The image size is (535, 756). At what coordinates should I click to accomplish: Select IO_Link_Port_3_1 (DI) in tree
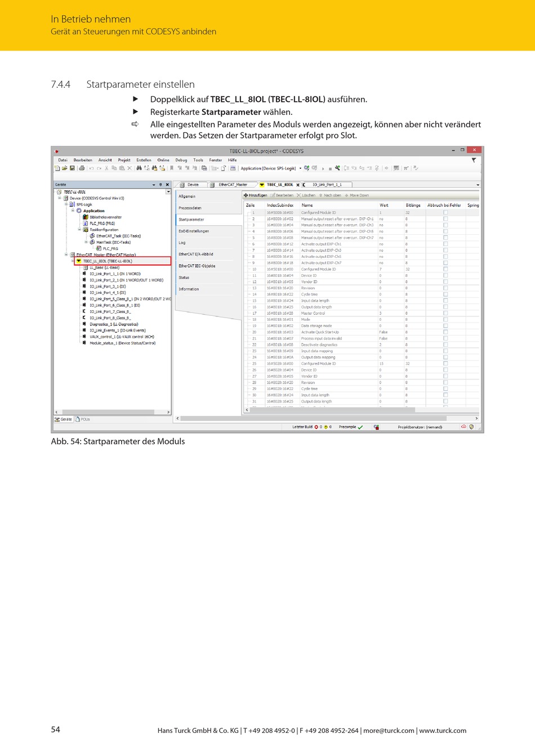(x=108, y=287)
